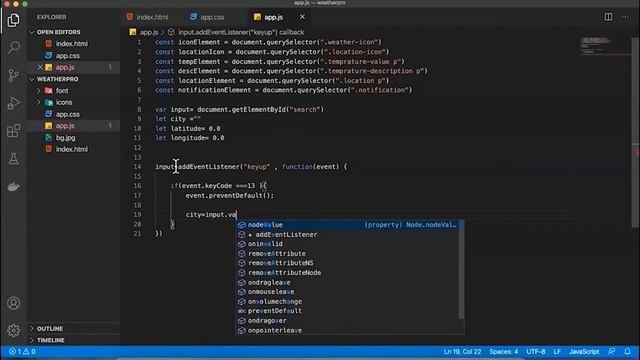
Task: Choose removeAttributeNS suggestion
Action: 348,263
